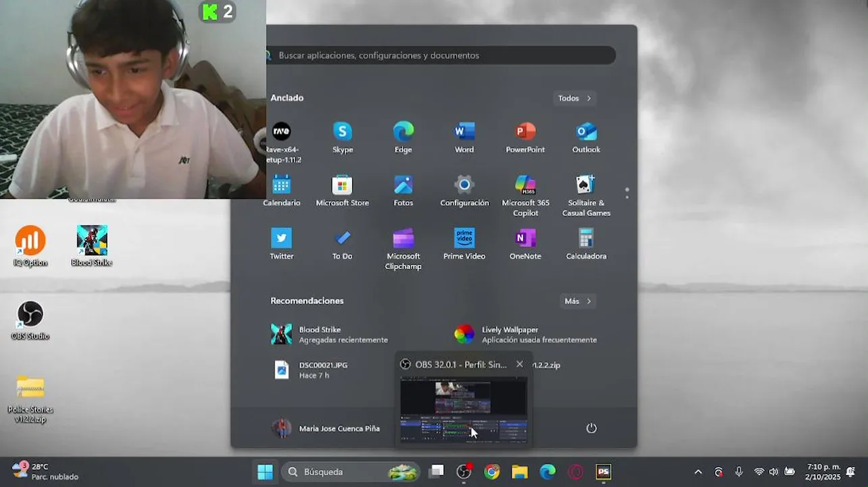This screenshot has height=487, width=868.
Task: Open IQ Option desktop shortcut
Action: click(30, 246)
